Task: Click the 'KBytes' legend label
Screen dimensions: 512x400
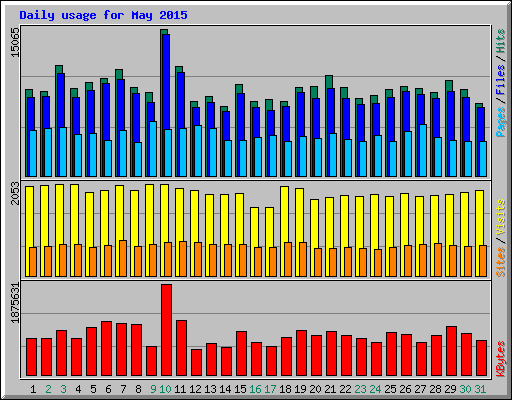Action: [501, 359]
